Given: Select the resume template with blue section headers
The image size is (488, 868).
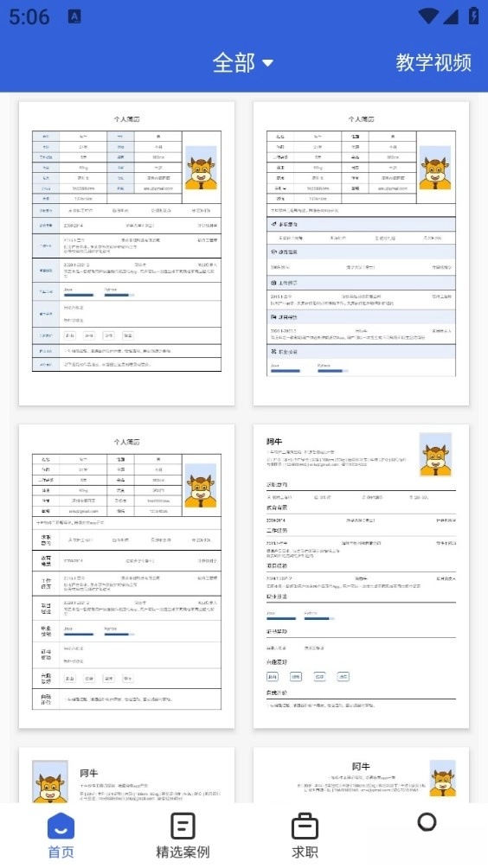Looking at the screenshot, I should [x=361, y=253].
